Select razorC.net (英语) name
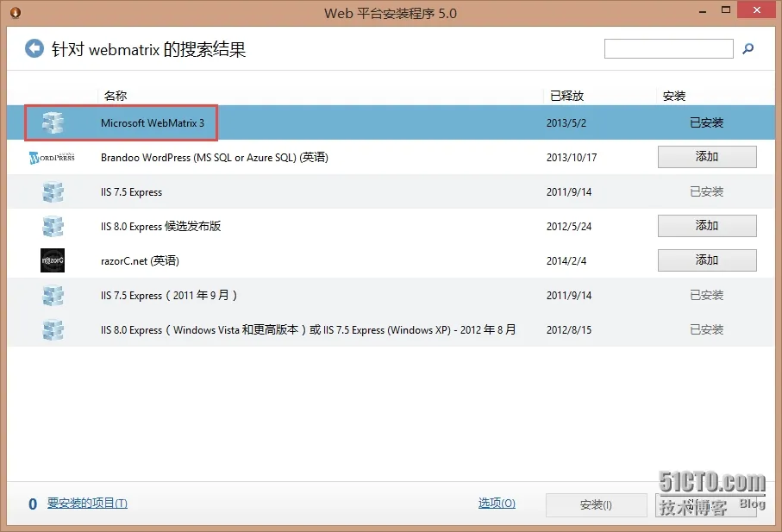 point(140,260)
